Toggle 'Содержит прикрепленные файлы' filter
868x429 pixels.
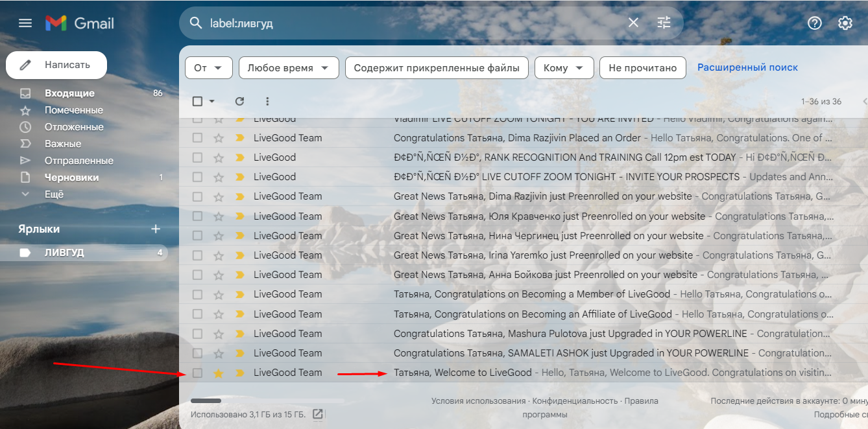coord(437,68)
